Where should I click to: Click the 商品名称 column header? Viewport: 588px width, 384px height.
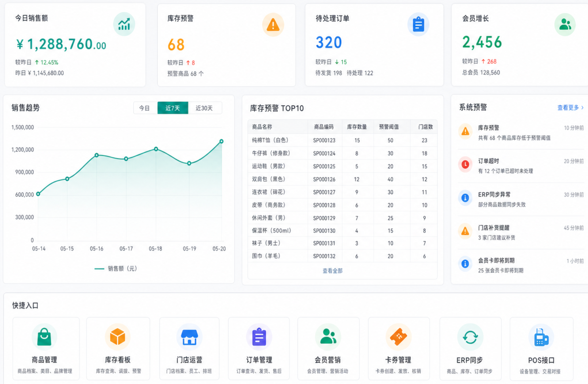[262, 127]
